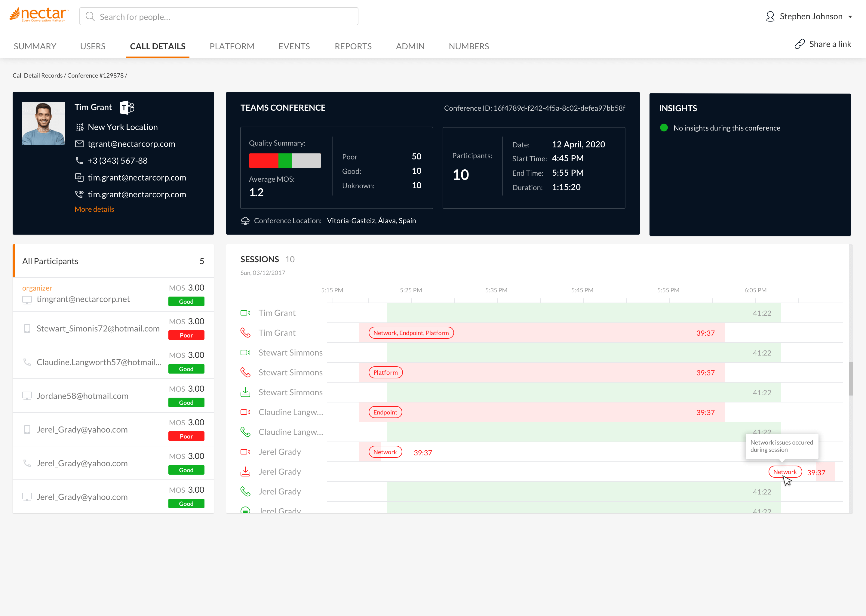This screenshot has width=866, height=616.
Task: Click the Conference #129878 breadcrumb
Action: (x=96, y=75)
